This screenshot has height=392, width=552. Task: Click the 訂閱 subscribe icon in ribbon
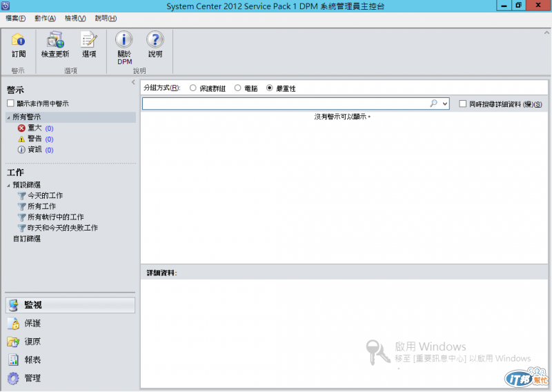click(19, 39)
